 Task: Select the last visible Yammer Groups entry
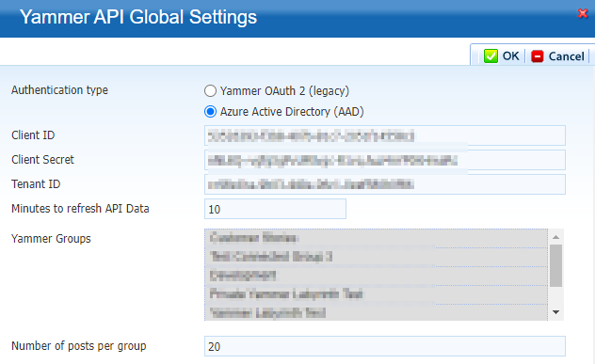(376, 312)
